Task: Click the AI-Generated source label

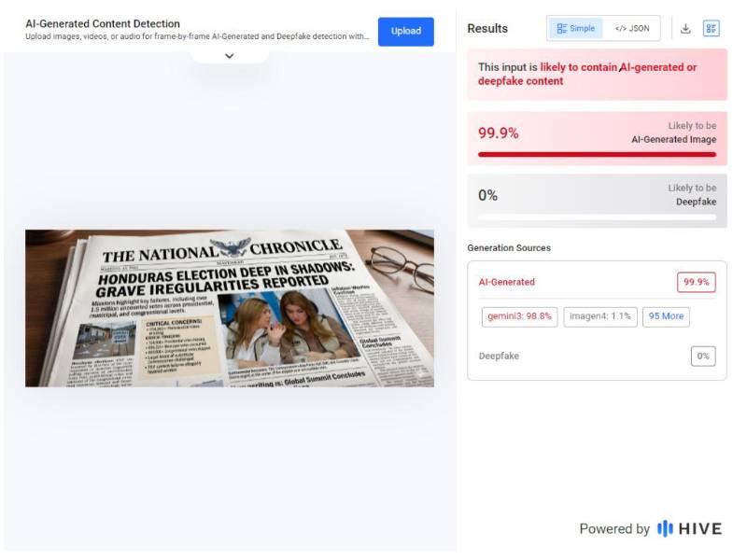Action: 506,282
